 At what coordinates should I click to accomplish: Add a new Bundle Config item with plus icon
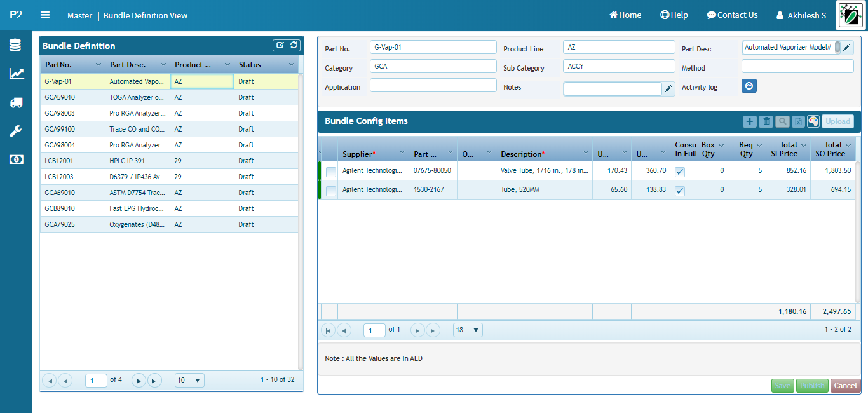750,121
